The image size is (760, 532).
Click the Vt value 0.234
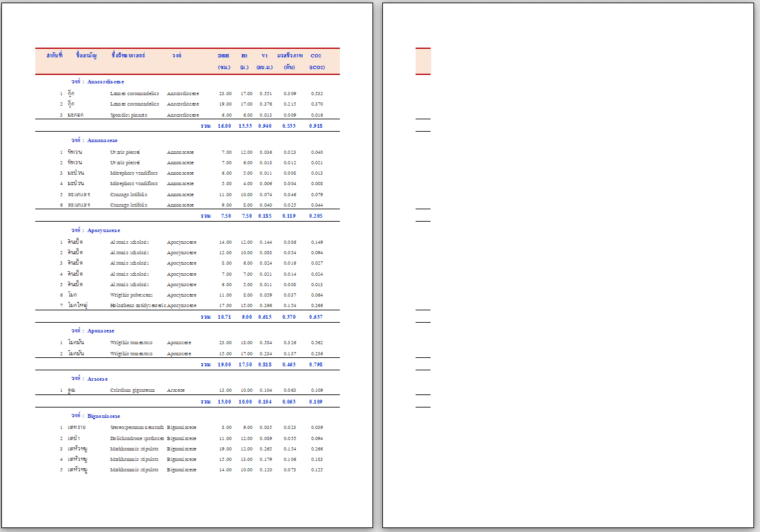click(x=266, y=354)
